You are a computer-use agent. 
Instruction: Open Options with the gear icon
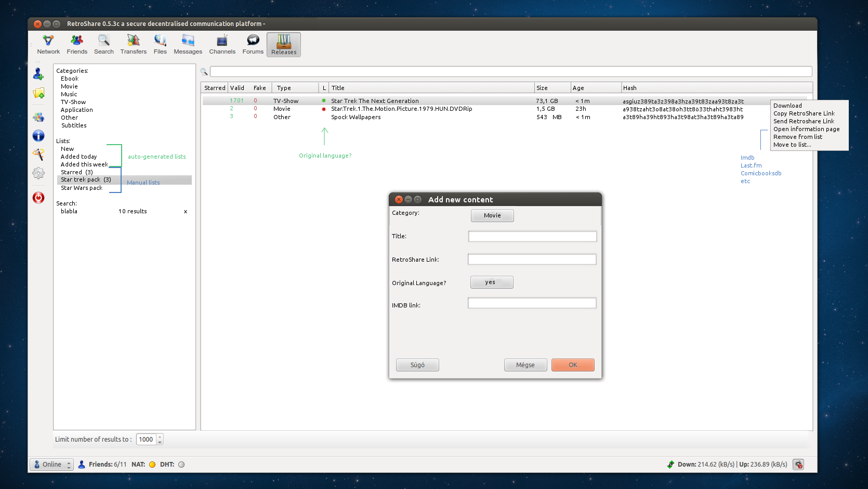tap(38, 173)
